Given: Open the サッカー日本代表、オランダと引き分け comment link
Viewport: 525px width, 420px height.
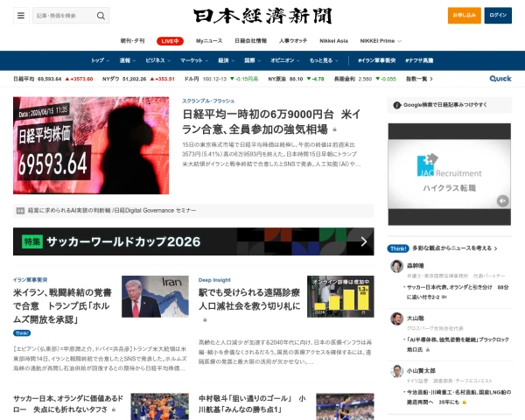Looking at the screenshot, I should (x=458, y=292).
